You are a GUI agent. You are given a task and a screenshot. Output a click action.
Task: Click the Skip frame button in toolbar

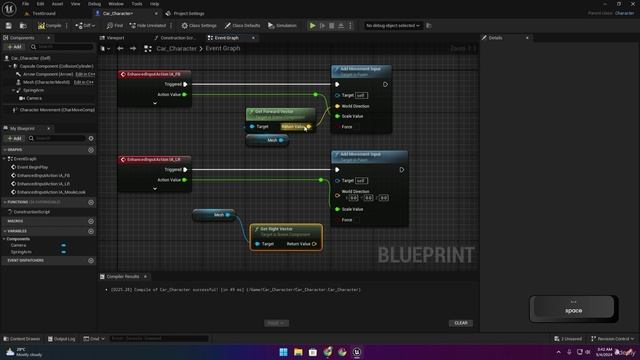(322, 25)
